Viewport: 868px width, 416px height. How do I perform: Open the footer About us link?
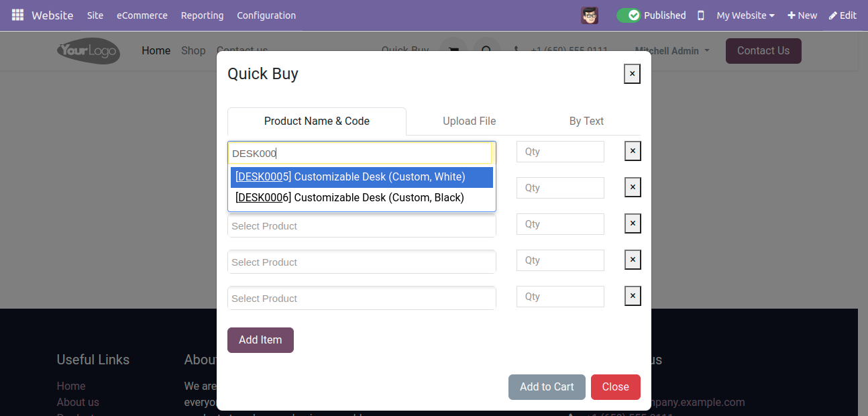[78, 403]
